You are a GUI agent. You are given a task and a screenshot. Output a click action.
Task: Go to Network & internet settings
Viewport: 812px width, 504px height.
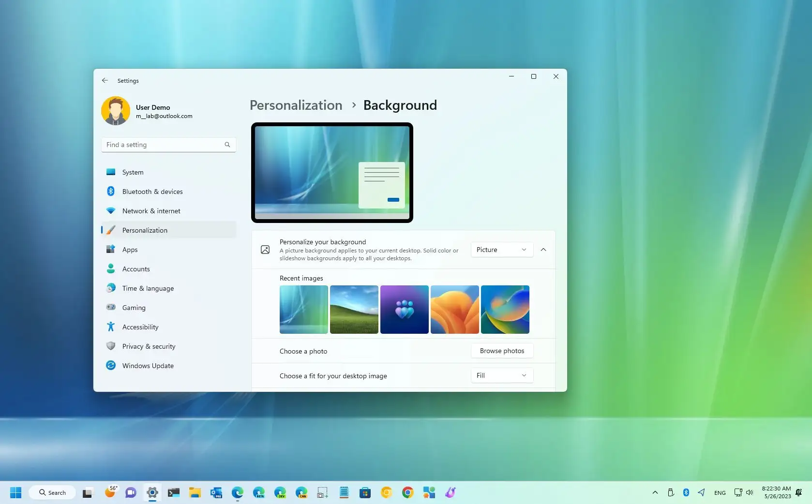[x=168, y=211]
